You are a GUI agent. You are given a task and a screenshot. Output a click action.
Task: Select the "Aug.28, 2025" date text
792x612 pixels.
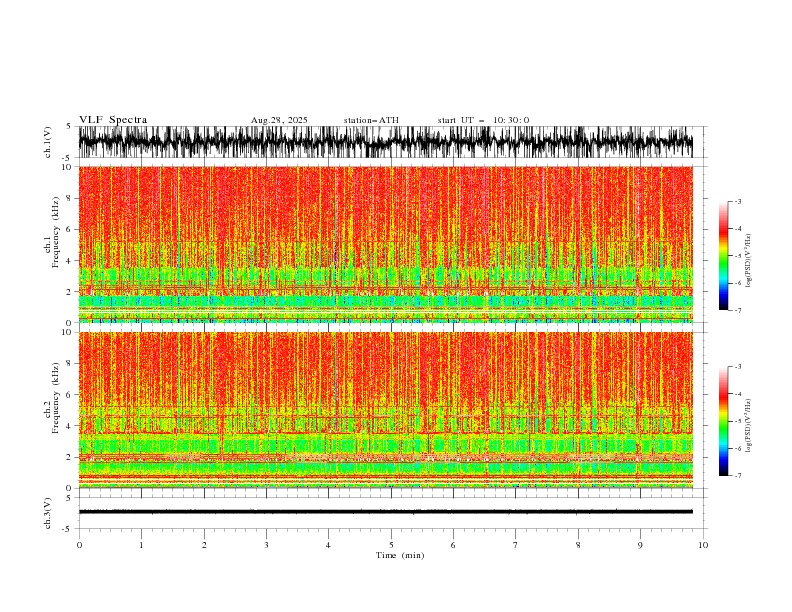click(x=279, y=120)
